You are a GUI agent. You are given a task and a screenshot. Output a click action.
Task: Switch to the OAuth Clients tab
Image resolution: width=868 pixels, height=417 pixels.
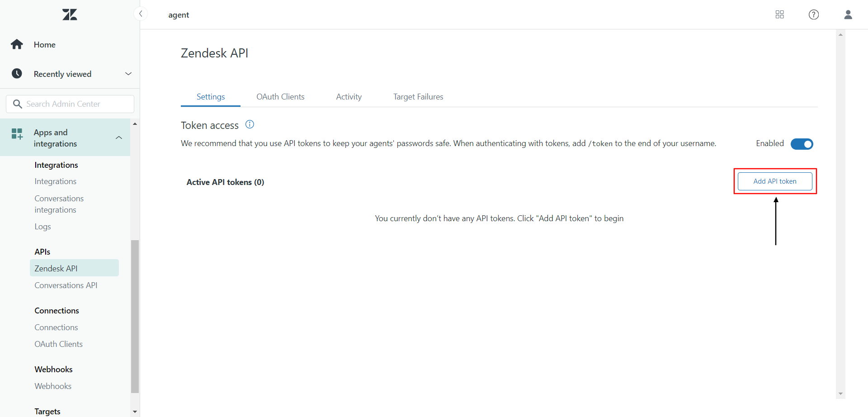(280, 97)
